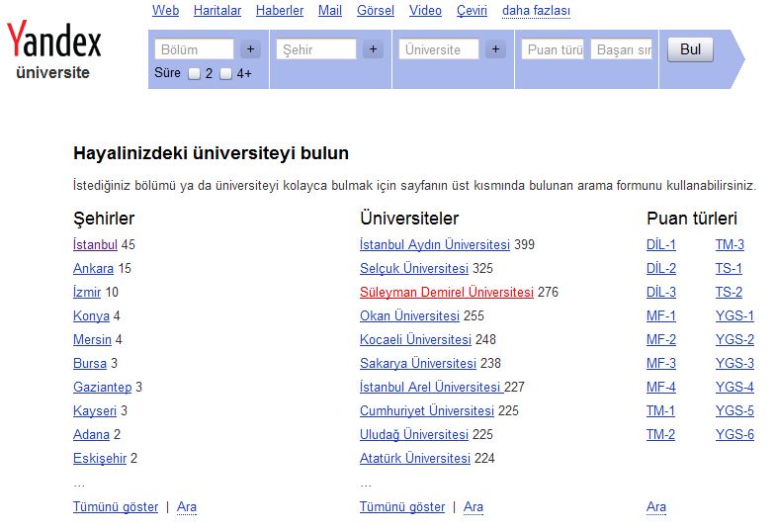This screenshot has width=777, height=532.
Task: Open İstanbul Arel Üniversitesi link
Action: (432, 387)
